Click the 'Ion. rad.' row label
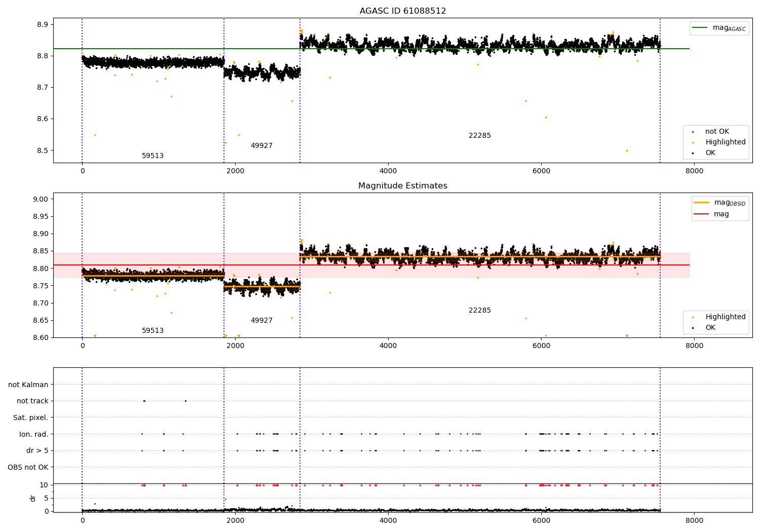This screenshot has height=532, width=760. (34, 434)
